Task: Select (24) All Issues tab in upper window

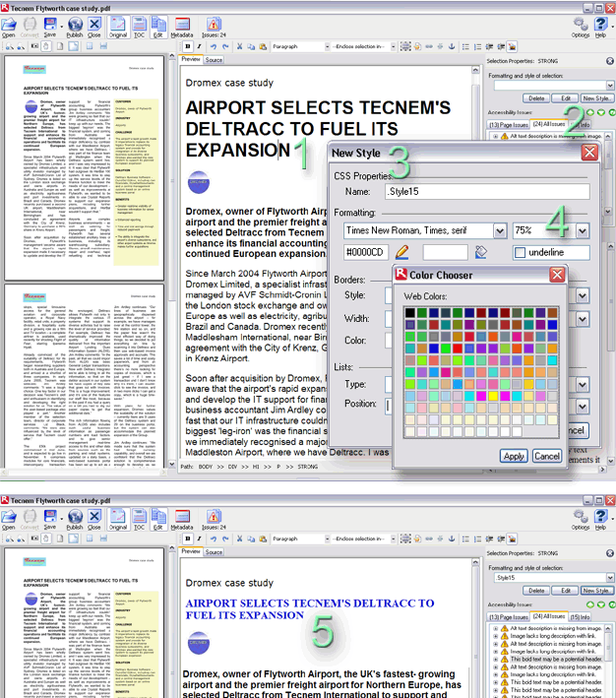Action: tap(549, 124)
